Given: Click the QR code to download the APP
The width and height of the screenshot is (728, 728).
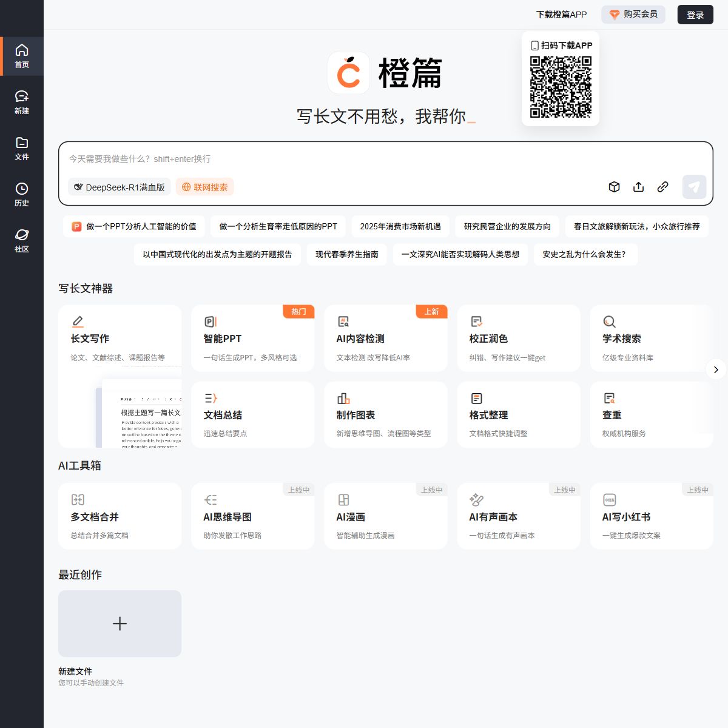Looking at the screenshot, I should [561, 87].
